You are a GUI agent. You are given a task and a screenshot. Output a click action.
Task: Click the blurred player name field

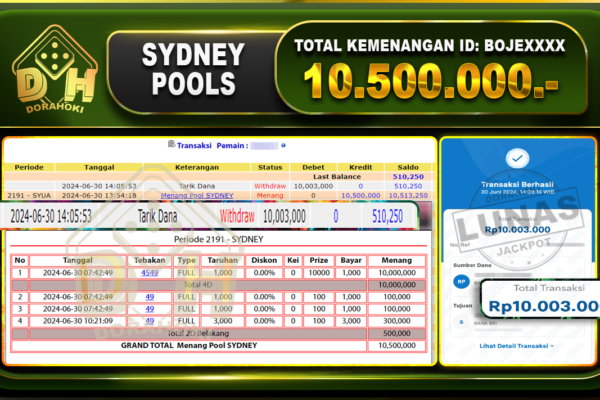[264, 145]
